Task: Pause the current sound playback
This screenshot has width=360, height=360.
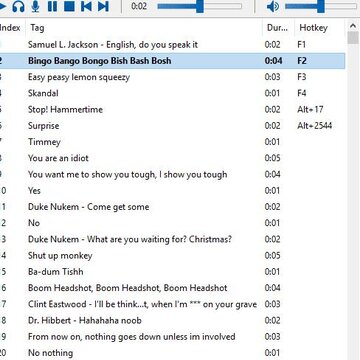Action: click(x=52, y=6)
